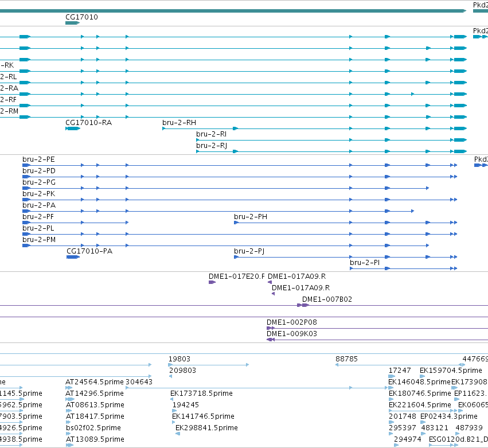Screen dimensions: 488x448
Task: Select EST 201748 label
Action: click(x=403, y=416)
